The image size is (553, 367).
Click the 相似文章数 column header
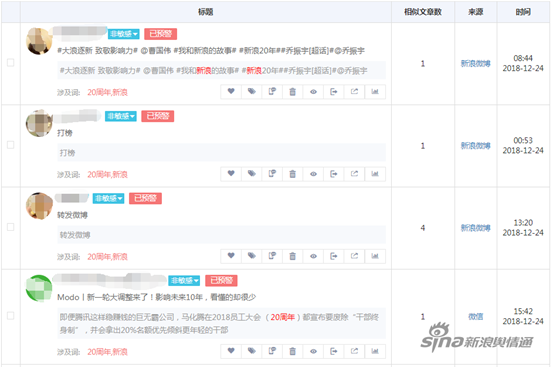tap(423, 12)
